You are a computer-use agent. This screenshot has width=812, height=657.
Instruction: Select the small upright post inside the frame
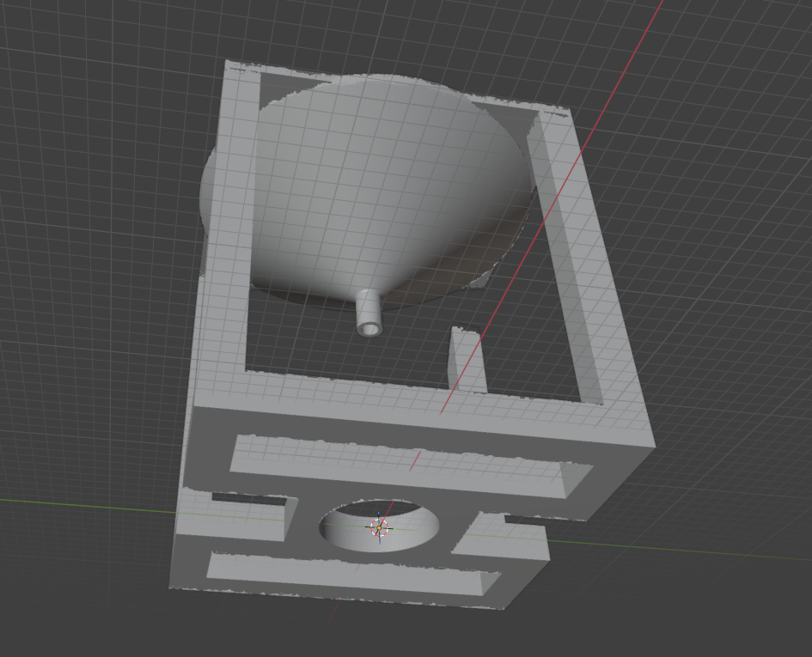point(467,360)
